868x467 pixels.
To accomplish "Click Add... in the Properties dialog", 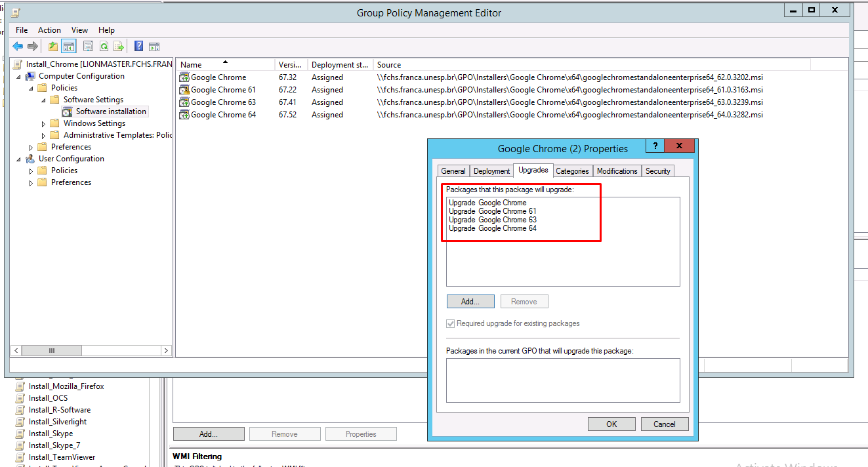I will tap(470, 302).
